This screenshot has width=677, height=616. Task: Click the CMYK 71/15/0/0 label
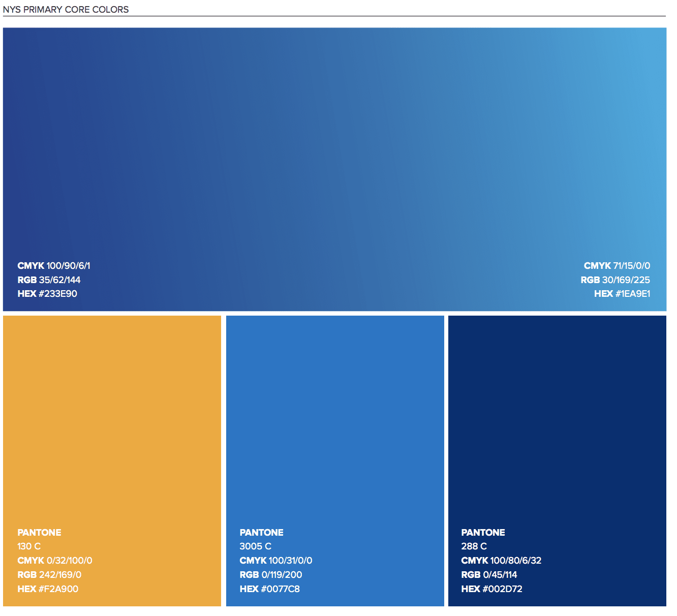point(618,265)
